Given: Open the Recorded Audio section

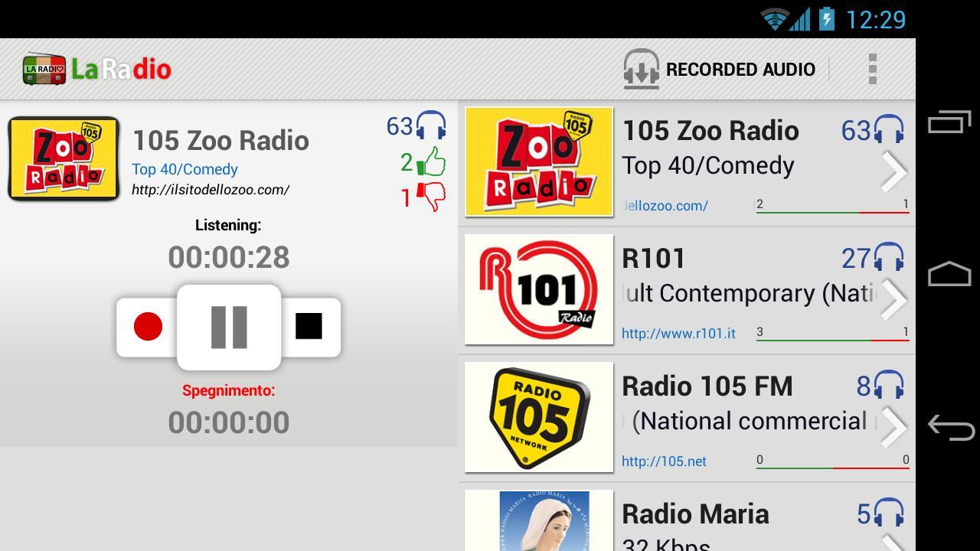Looking at the screenshot, I should pos(720,70).
